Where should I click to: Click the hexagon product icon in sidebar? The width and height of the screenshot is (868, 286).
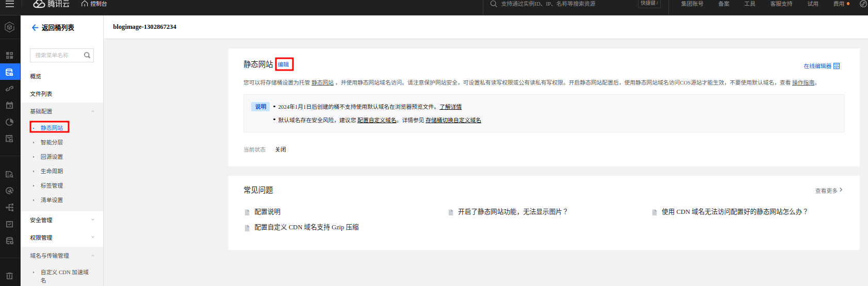[9, 27]
